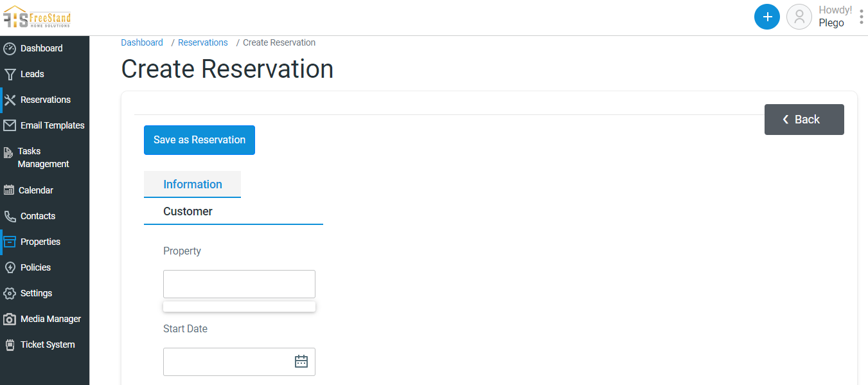This screenshot has width=868, height=385.
Task: Open the Dashboard gauge icon in sidebar
Action: coord(10,48)
